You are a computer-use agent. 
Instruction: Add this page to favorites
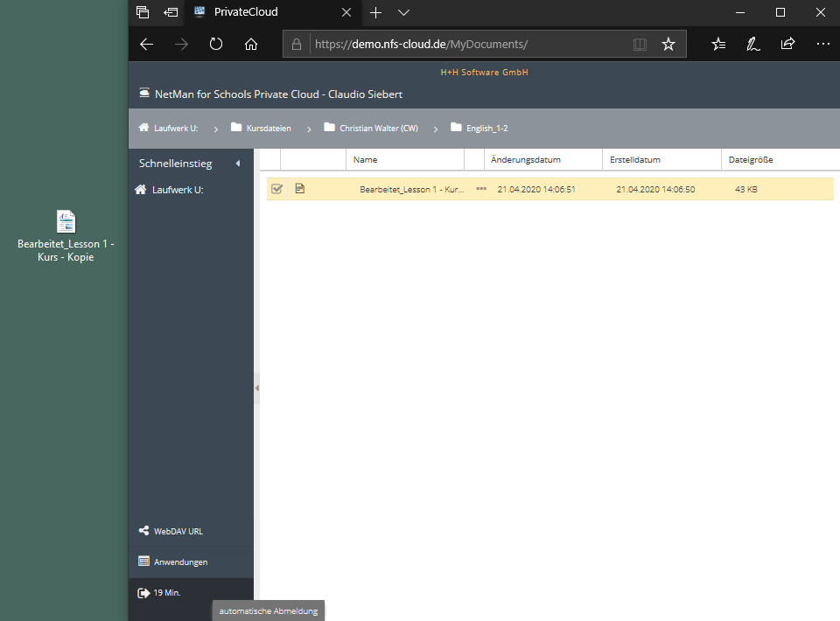[668, 44]
